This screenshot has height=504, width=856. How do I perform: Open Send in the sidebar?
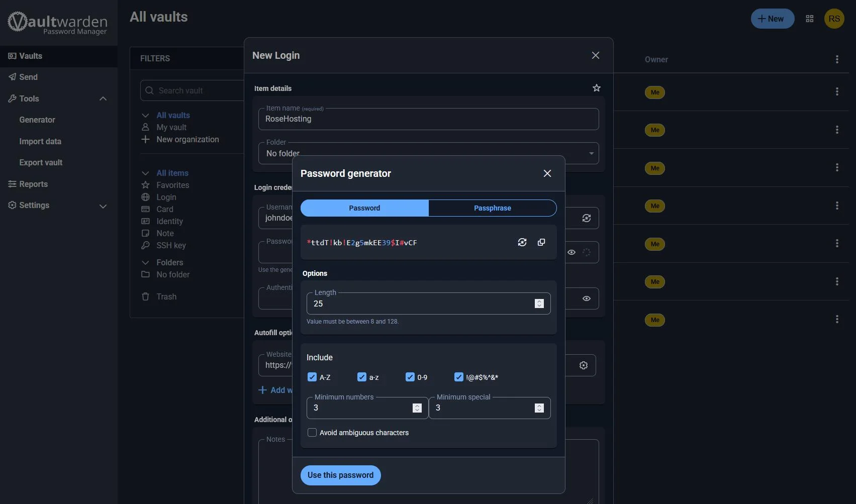pos(28,77)
